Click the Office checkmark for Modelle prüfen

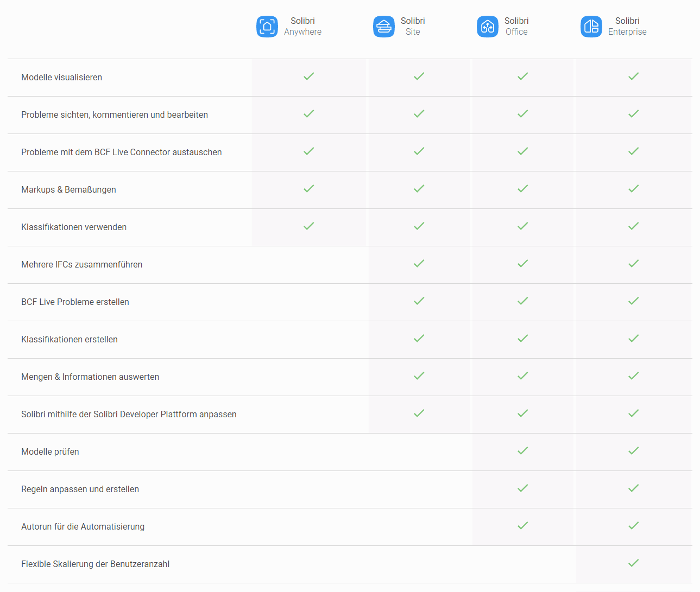[523, 451]
